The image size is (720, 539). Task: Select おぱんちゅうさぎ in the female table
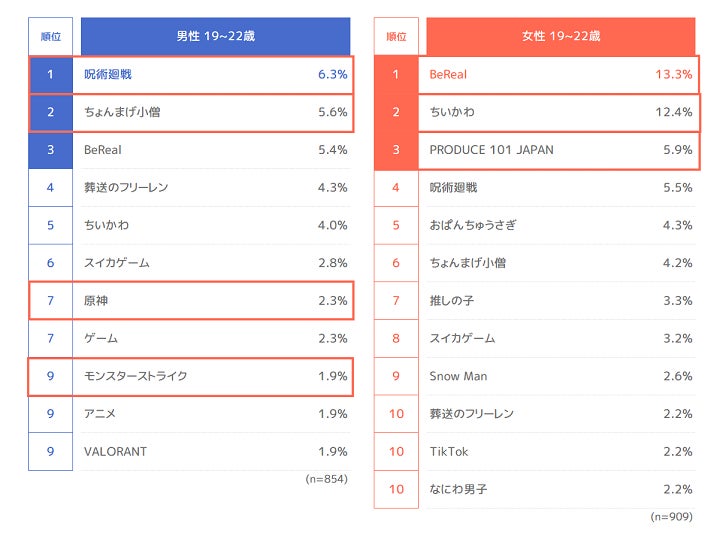tap(473, 225)
